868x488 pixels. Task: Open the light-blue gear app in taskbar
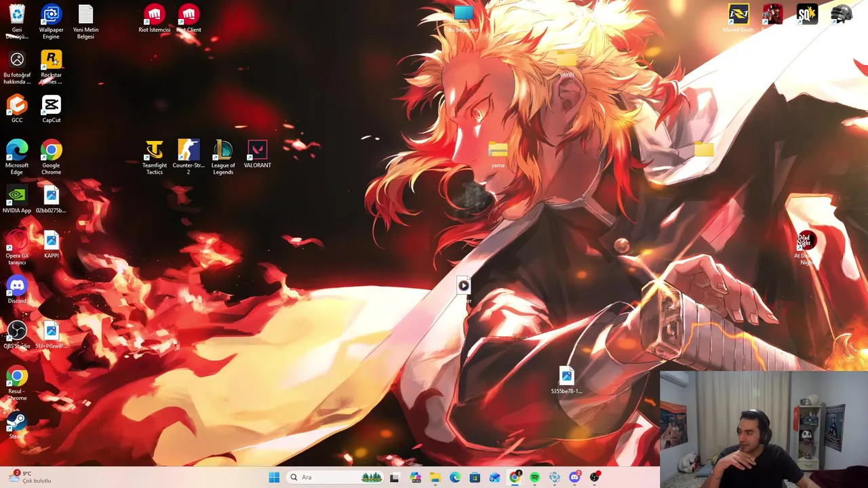[555, 477]
